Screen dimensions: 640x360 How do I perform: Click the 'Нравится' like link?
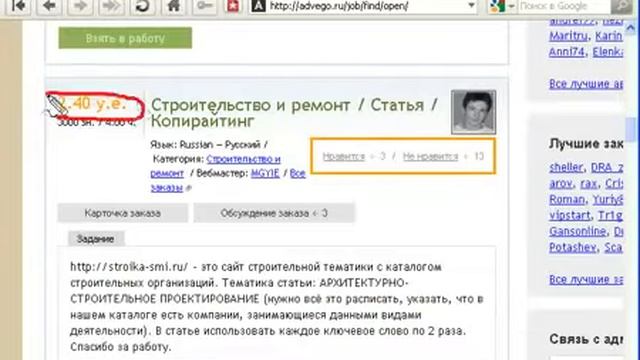tap(344, 156)
